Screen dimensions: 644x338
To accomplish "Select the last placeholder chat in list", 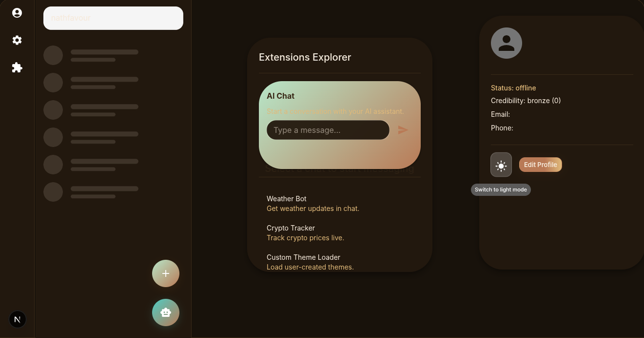I will click(91, 192).
